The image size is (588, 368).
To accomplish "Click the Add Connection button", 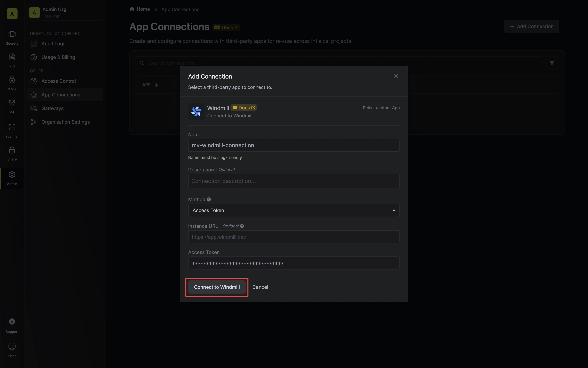I will pos(532,26).
